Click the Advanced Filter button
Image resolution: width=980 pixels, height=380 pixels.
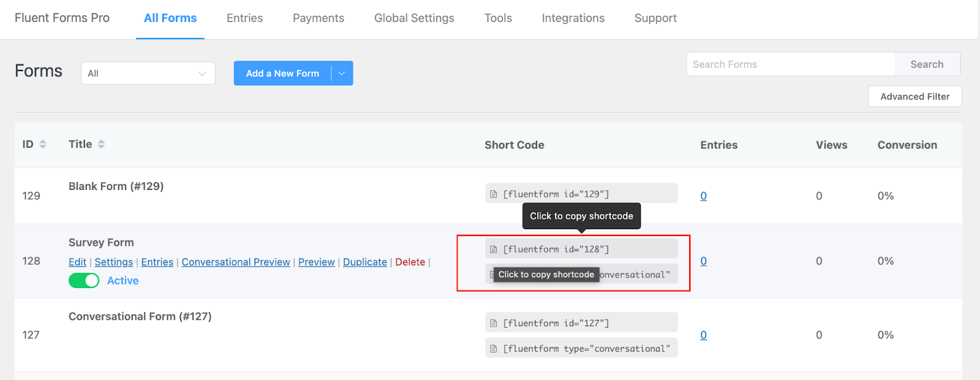coord(914,97)
